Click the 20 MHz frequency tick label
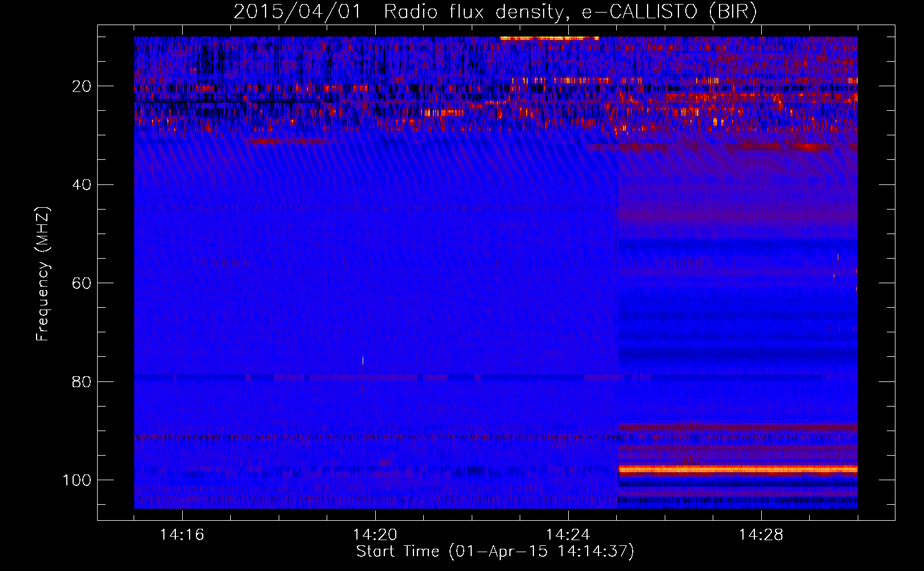Screen dimensions: 924x571 tap(82, 86)
